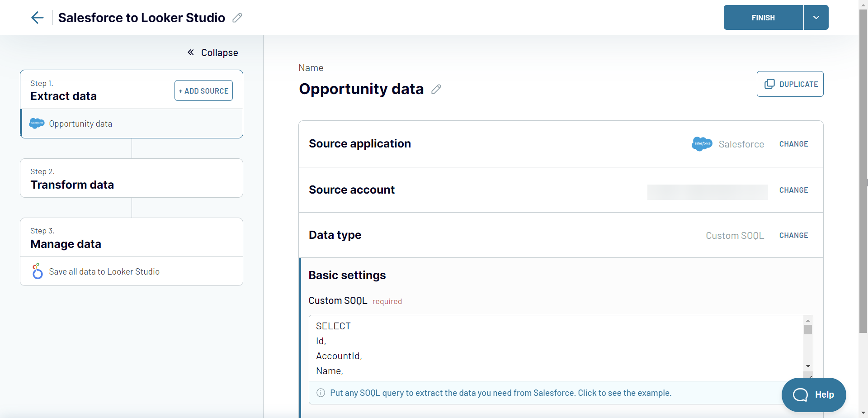Collapse the steps sidebar
The width and height of the screenshot is (868, 418).
click(x=212, y=52)
